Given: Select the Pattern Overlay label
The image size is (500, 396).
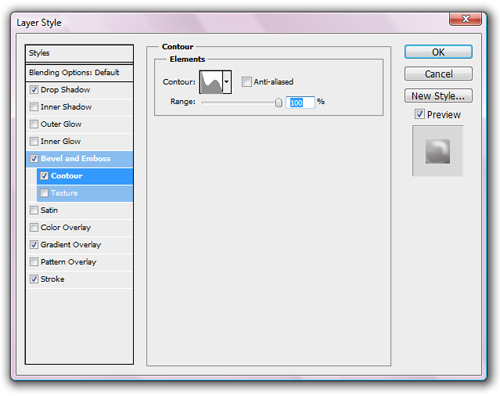Looking at the screenshot, I should [x=68, y=262].
